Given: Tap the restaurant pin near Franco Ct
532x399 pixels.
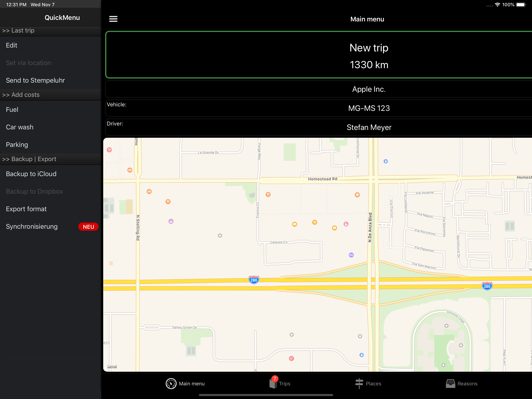Looking at the screenshot, I should click(x=268, y=194).
